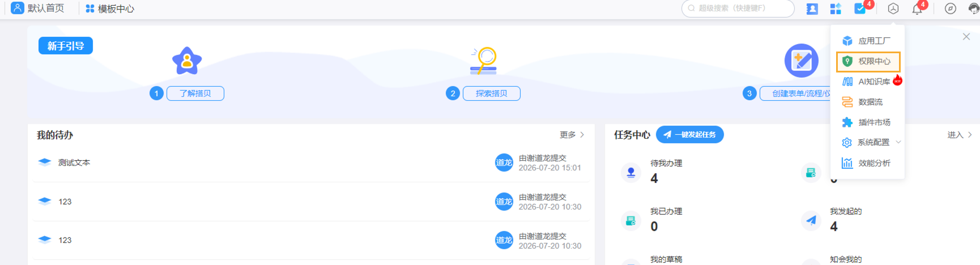Open the app grid icon in top bar

click(836, 8)
